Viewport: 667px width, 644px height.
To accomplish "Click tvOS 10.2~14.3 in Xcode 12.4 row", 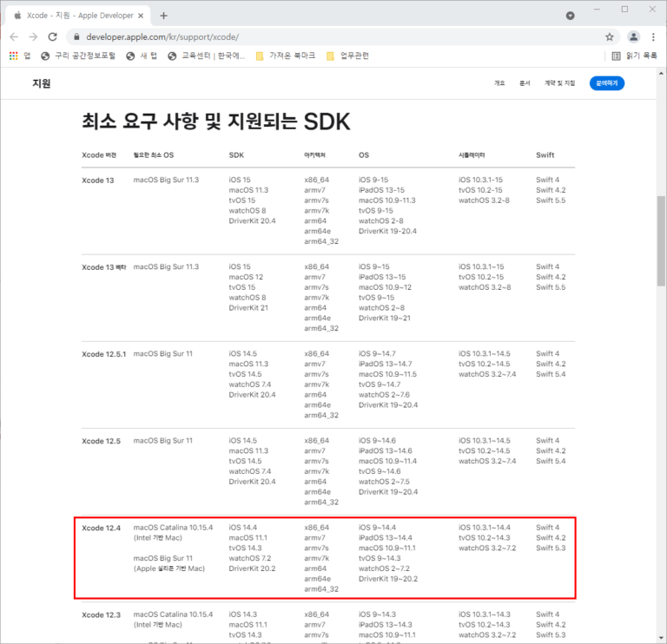I will click(x=484, y=538).
